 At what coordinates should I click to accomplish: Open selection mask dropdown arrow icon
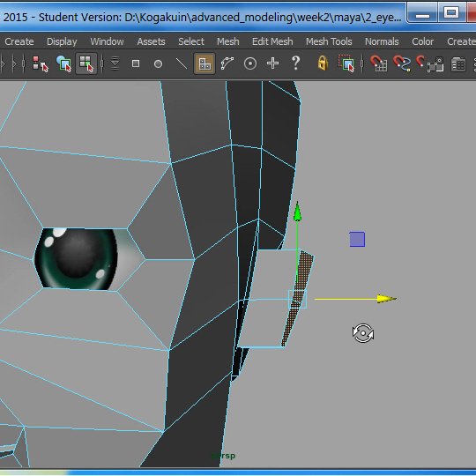[115, 63]
